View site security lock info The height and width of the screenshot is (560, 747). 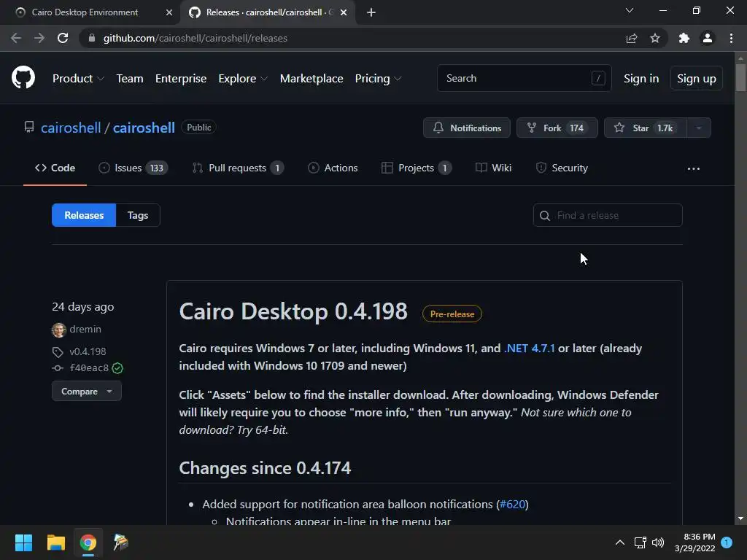pos(92,38)
